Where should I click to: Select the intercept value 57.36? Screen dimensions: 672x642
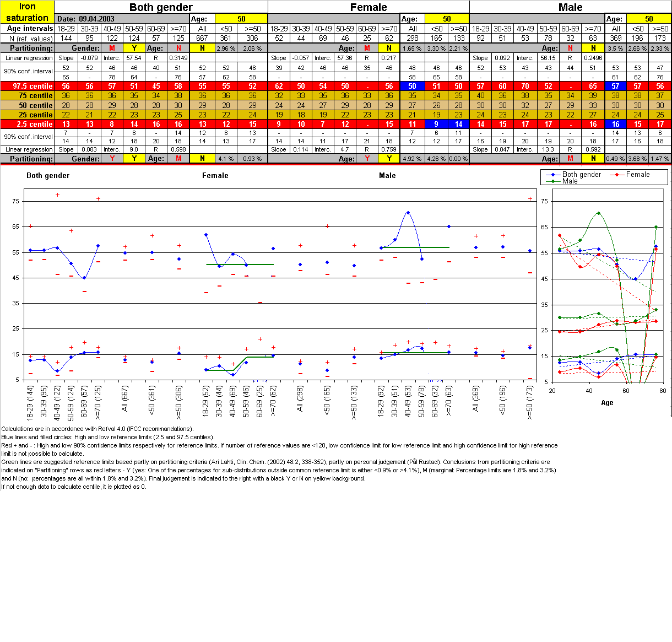click(x=345, y=58)
